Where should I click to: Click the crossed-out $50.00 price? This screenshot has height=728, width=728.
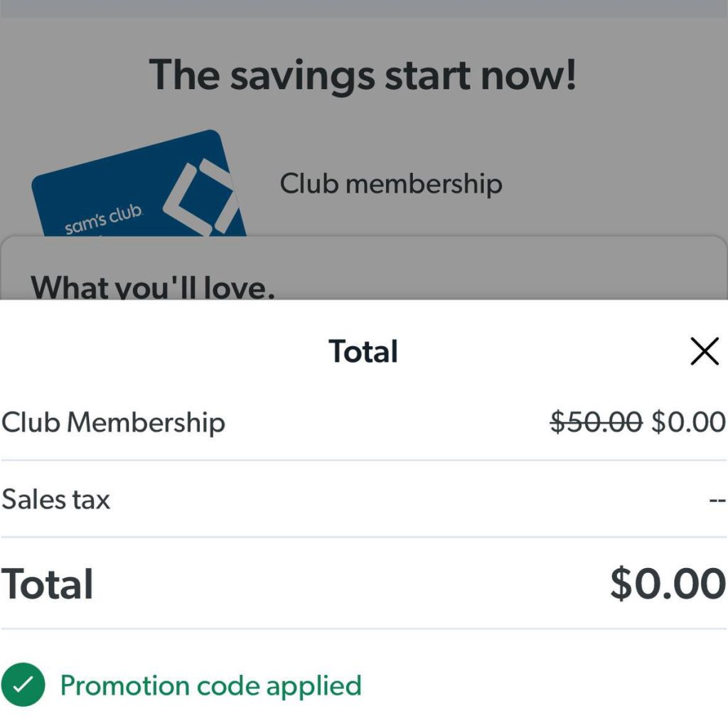[x=596, y=422]
